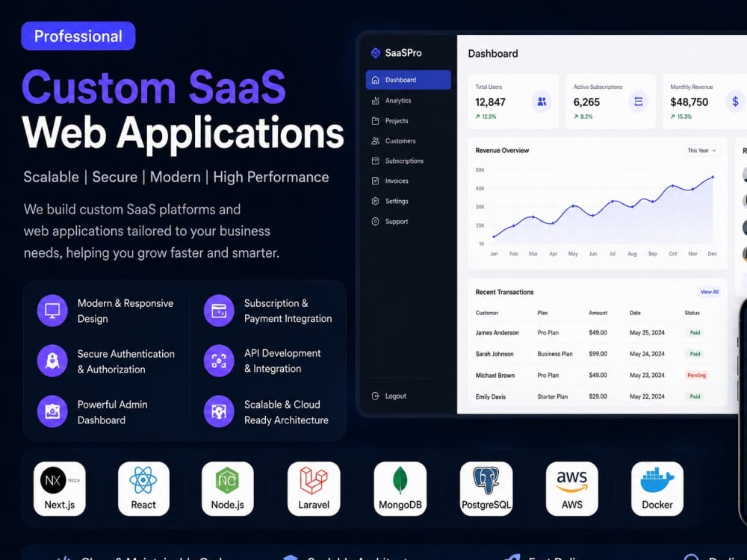
Task: Click the May 23, 2024 date cell
Action: click(647, 376)
